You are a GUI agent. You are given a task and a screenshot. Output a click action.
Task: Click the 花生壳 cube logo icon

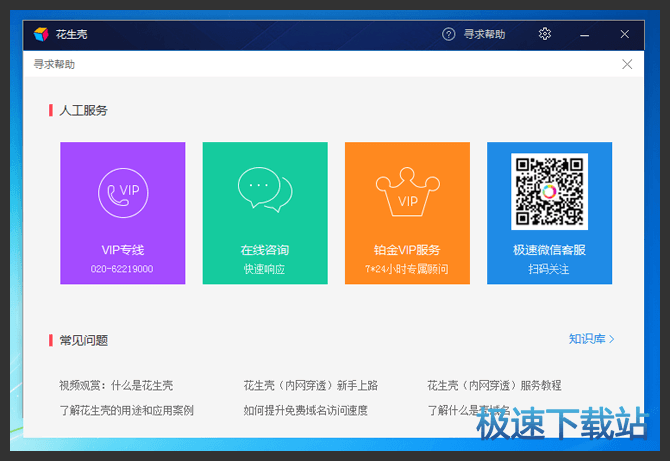(41, 34)
